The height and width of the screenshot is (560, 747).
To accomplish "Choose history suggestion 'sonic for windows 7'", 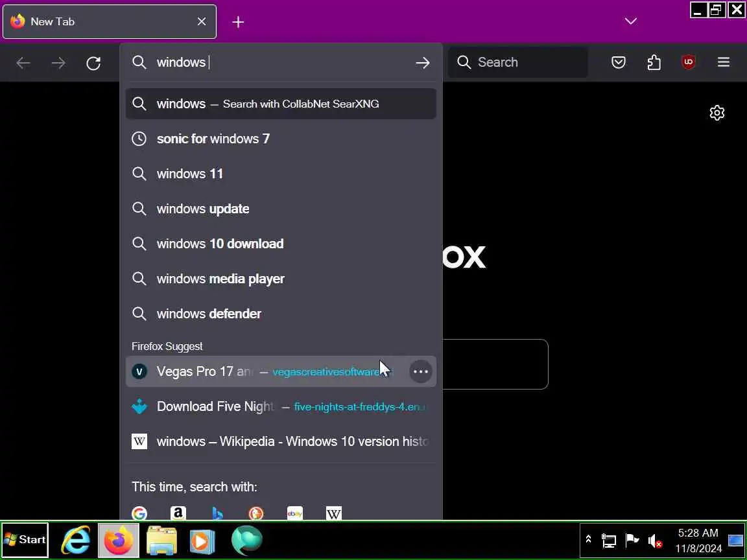I will 281,139.
